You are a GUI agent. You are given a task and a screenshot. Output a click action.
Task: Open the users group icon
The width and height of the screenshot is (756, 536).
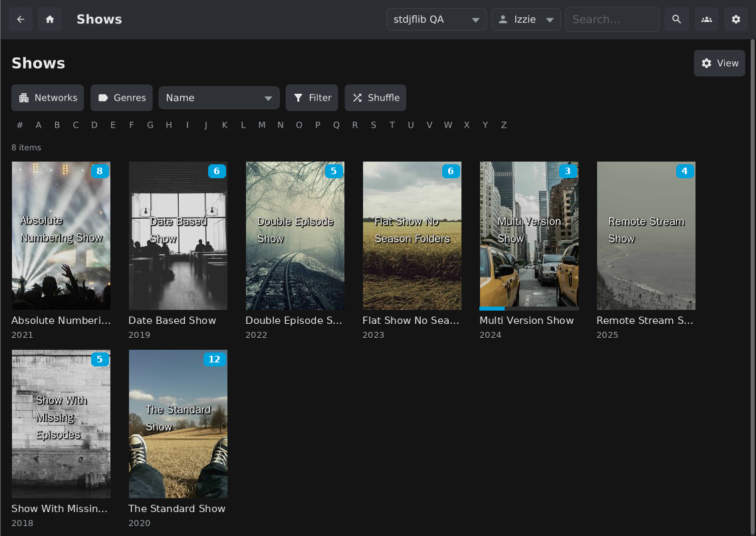pos(706,19)
